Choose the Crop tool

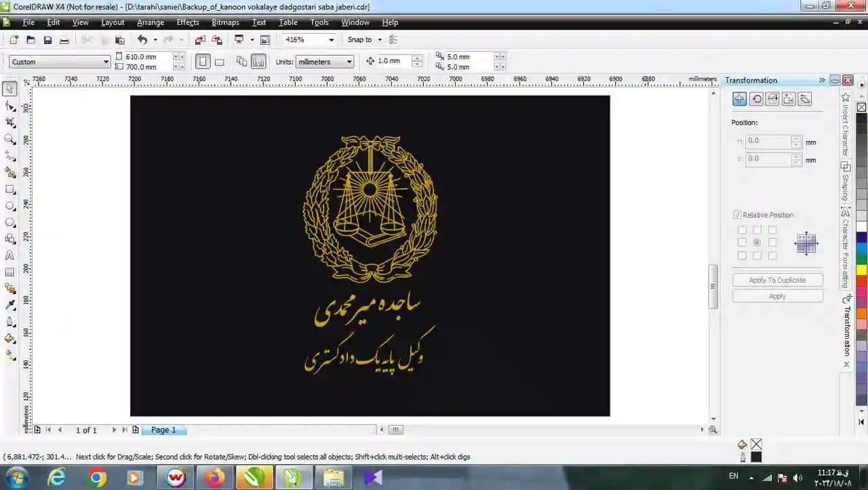point(9,123)
